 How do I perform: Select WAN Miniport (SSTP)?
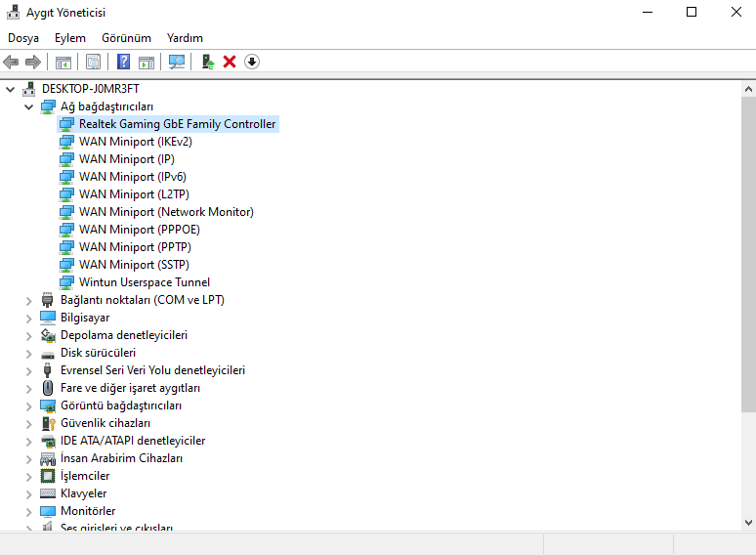(x=134, y=265)
